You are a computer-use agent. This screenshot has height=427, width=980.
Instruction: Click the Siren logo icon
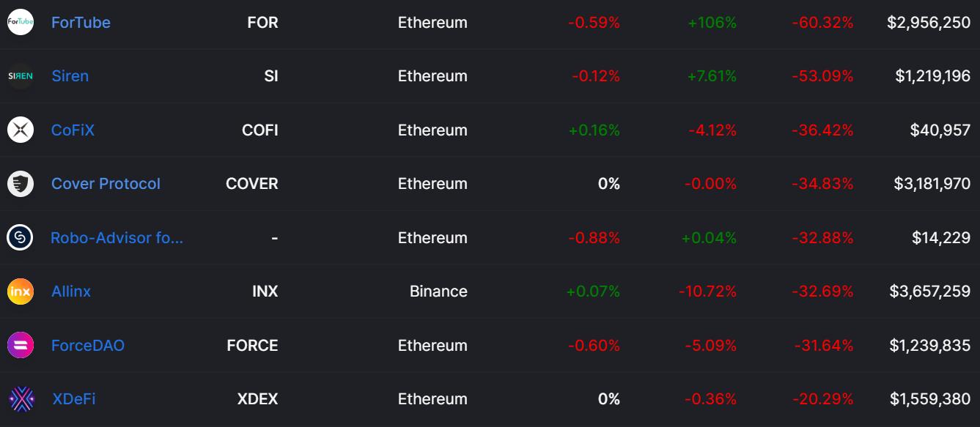21,76
